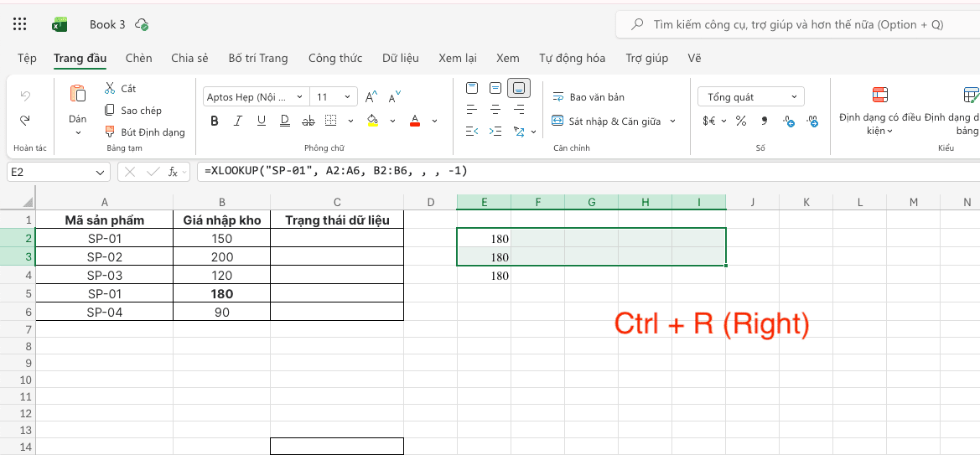The width and height of the screenshot is (980, 455).
Task: Open the Tổng quát number format dropdown
Action: tap(751, 97)
